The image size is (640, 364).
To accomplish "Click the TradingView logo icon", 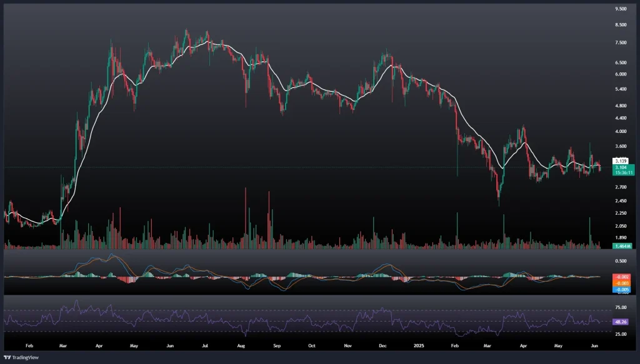I will click(7, 358).
